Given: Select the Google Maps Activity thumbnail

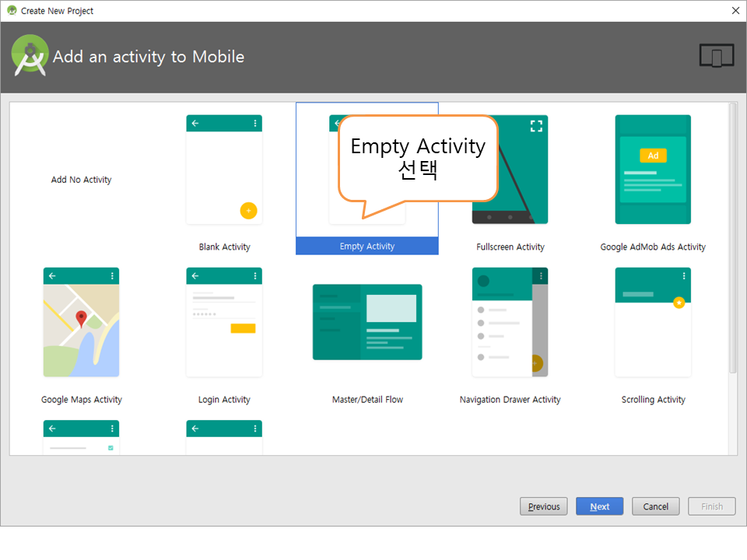Looking at the screenshot, I should click(81, 322).
